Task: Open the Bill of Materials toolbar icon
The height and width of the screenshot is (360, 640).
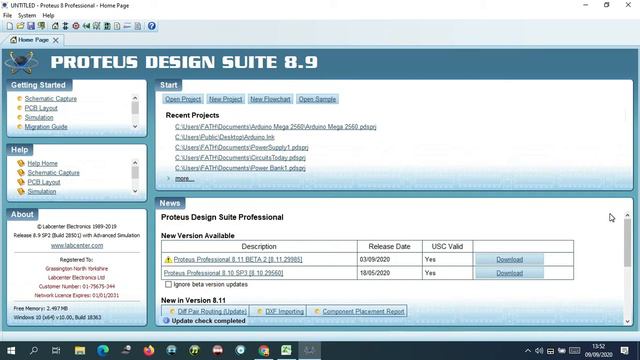Action: click(117, 26)
